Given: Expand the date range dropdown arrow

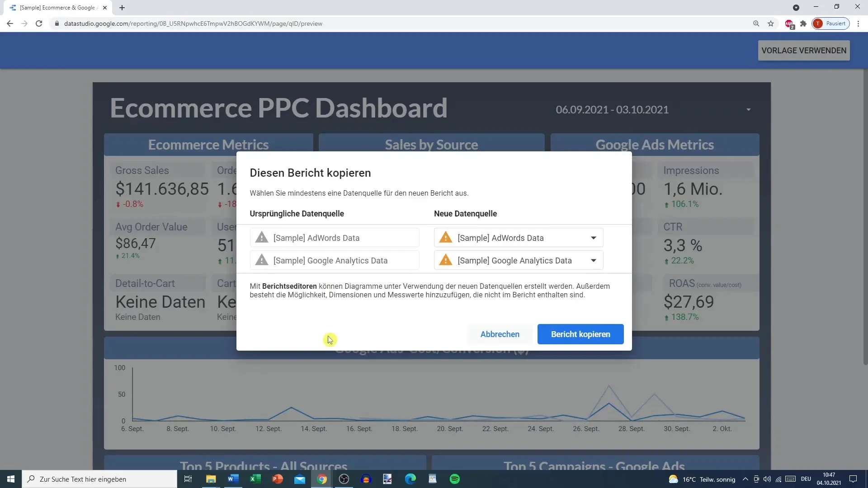Looking at the screenshot, I should tap(749, 110).
